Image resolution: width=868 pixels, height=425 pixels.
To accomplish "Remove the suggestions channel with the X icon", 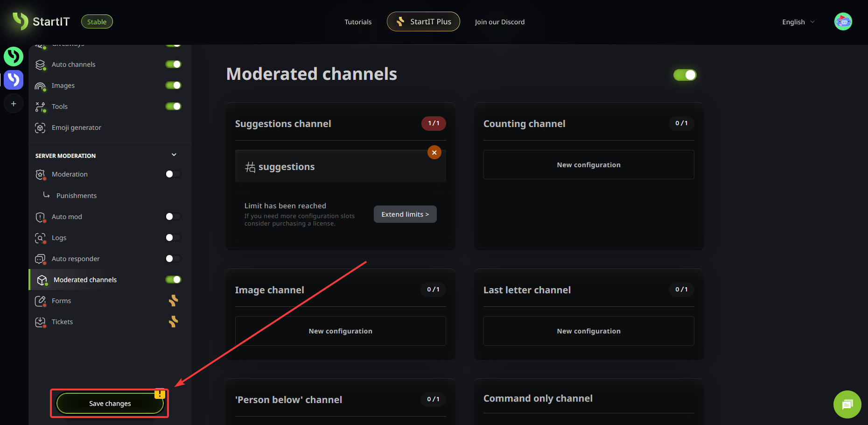I will 434,153.
